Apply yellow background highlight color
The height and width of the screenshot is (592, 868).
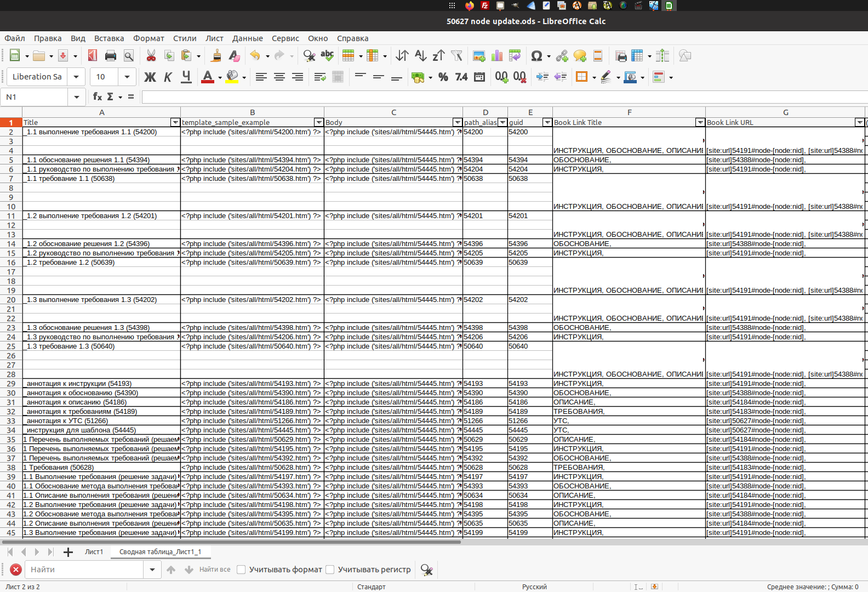232,77
